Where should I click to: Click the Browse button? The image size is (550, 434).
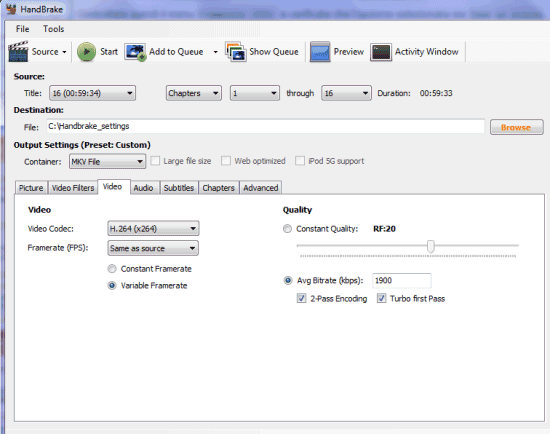516,127
